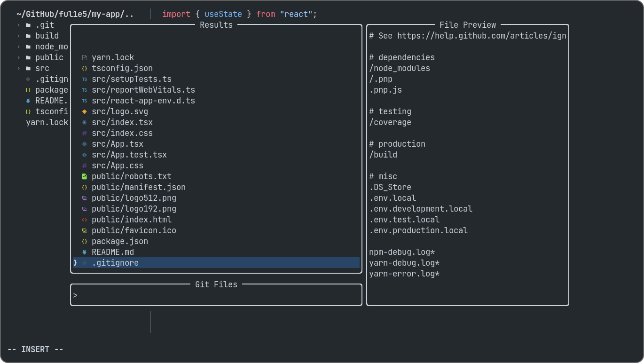
Task: Open yarn.lock in the sidebar file tree
Action: (47, 123)
